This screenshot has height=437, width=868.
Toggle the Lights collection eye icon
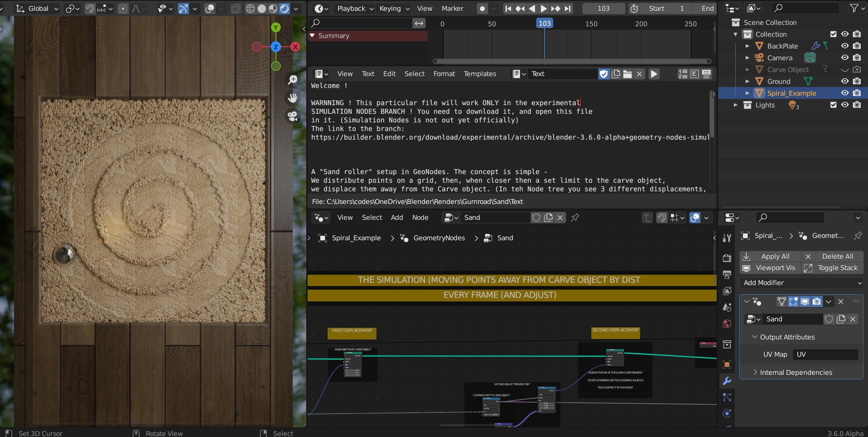845,105
